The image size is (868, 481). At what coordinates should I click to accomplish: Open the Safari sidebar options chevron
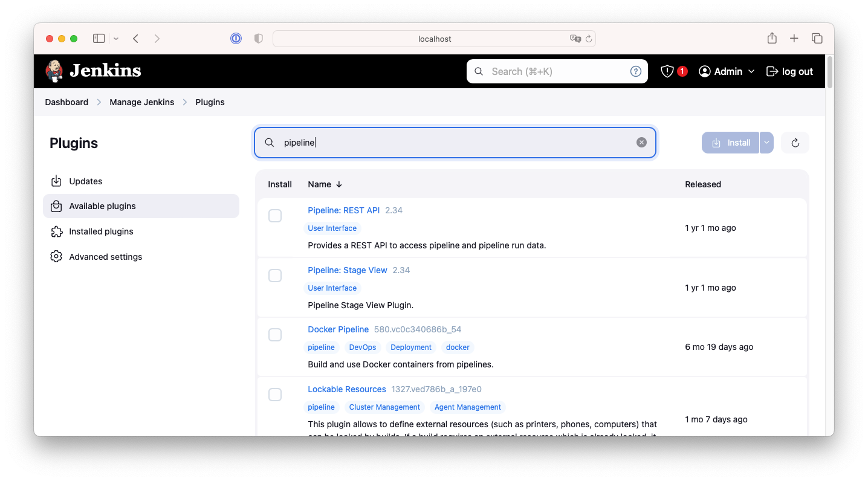[116, 39]
